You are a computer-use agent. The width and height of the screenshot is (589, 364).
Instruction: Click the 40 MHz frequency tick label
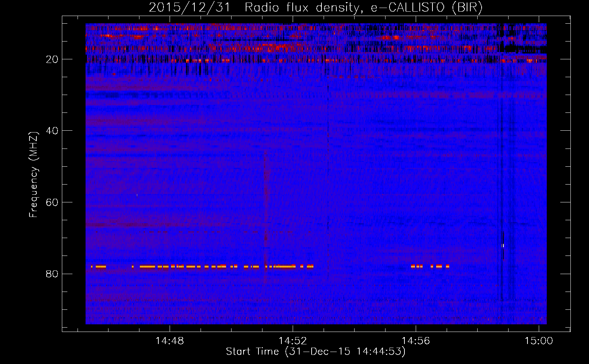[52, 131]
